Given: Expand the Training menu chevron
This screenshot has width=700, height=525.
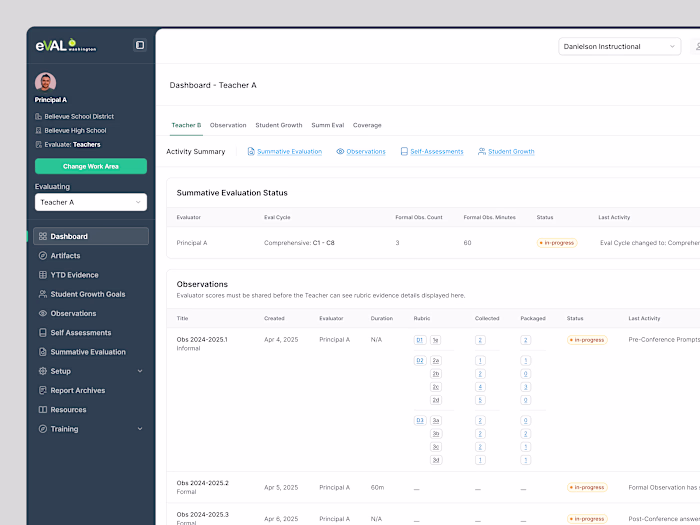Looking at the screenshot, I should pyautogui.click(x=140, y=429).
